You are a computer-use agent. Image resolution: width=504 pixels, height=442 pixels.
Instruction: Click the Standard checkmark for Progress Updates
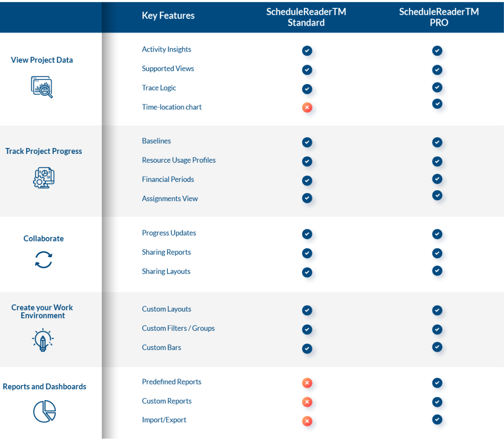tap(307, 235)
